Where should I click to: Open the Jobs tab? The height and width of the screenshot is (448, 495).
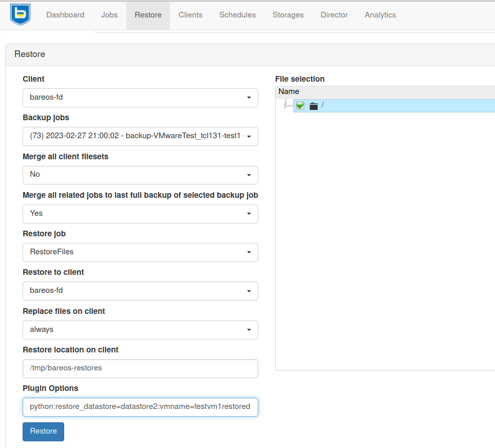click(x=109, y=15)
